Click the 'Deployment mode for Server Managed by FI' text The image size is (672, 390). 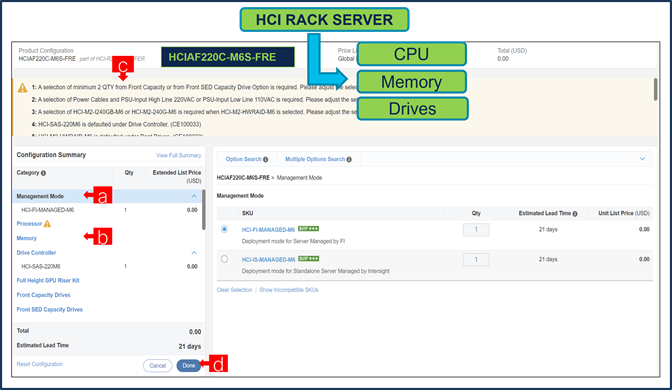(x=293, y=241)
